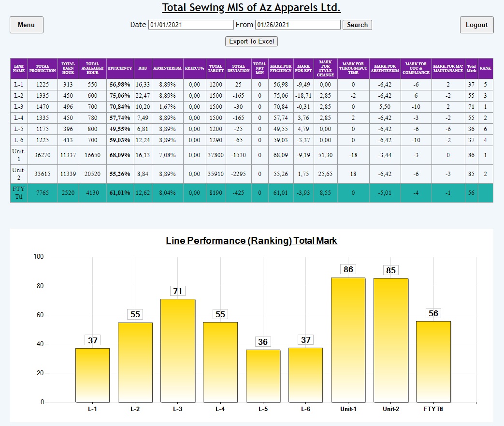Click the L-2 bar in the chart
Screen dimensions: 504x426
135,362
